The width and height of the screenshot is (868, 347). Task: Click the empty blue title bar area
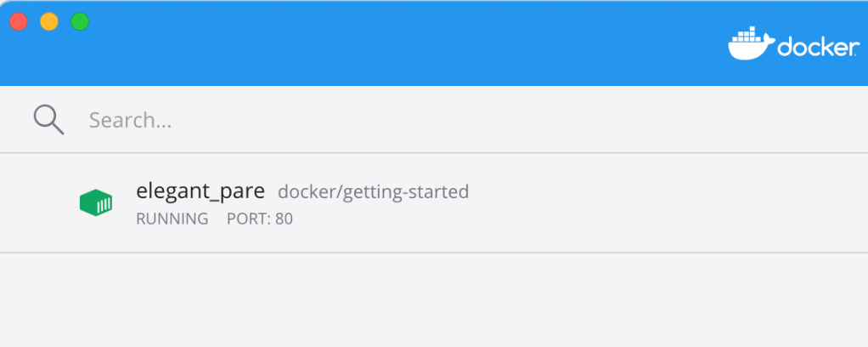click(x=382, y=43)
